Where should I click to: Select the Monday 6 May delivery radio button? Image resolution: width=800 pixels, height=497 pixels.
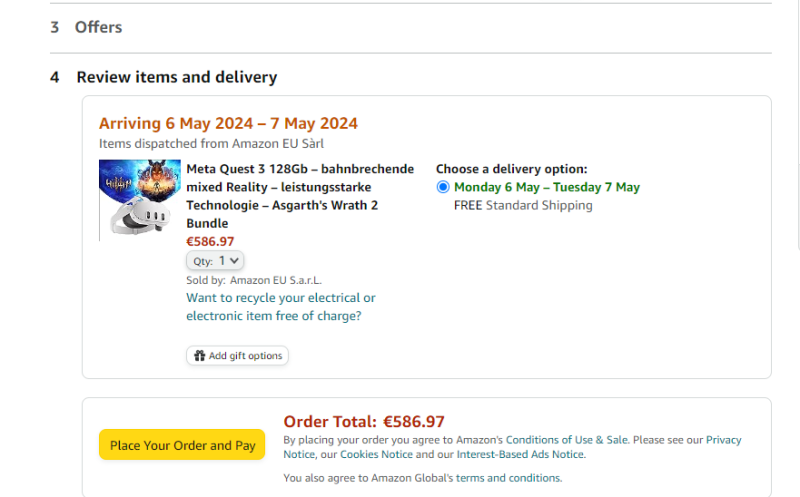[x=443, y=187]
